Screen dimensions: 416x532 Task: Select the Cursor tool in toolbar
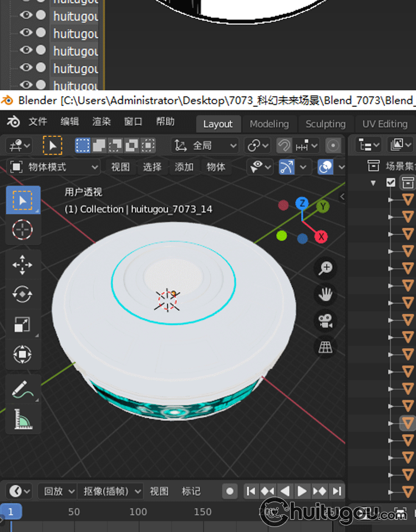[x=22, y=229]
